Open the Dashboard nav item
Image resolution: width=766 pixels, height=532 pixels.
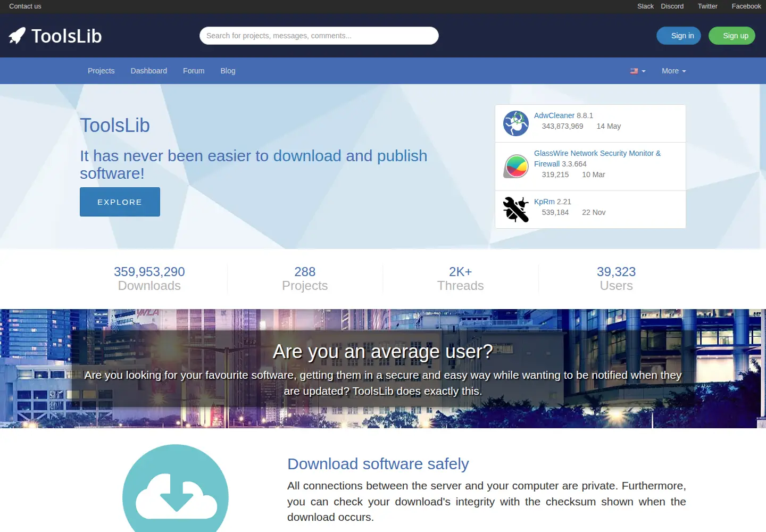pos(149,71)
